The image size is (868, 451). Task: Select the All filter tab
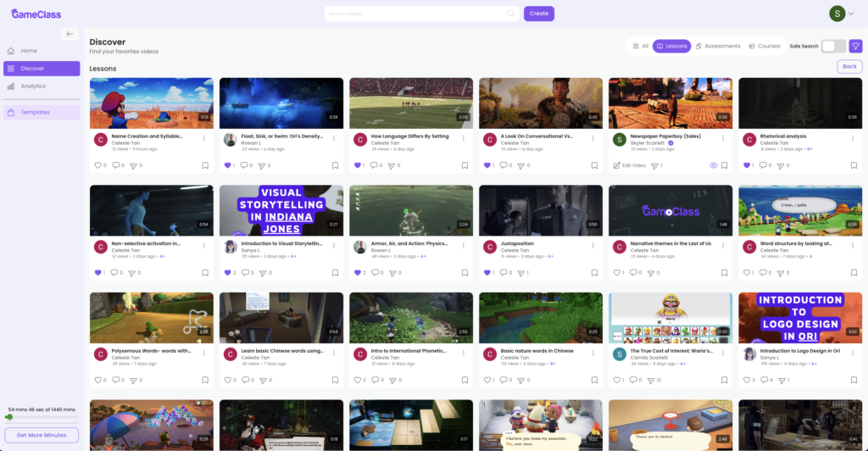tap(641, 46)
